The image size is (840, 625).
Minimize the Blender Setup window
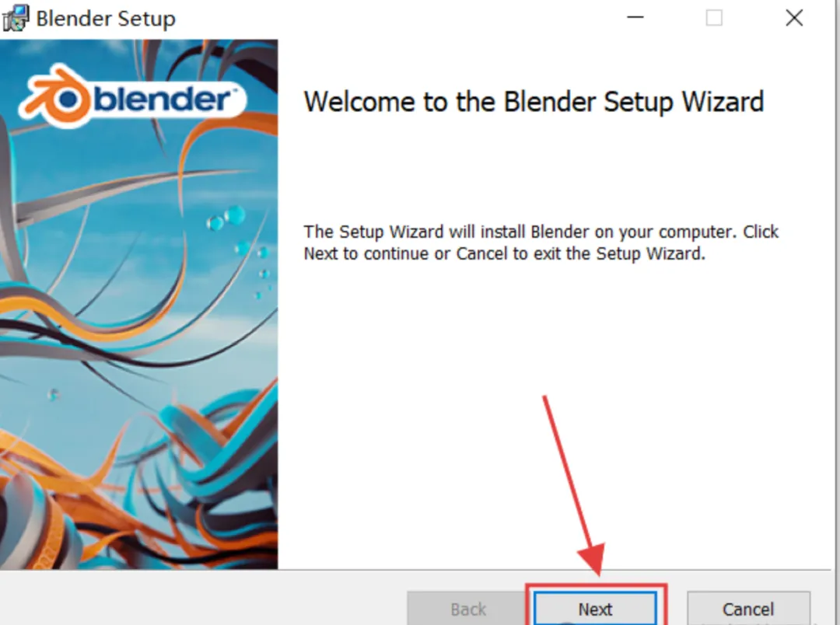[635, 18]
